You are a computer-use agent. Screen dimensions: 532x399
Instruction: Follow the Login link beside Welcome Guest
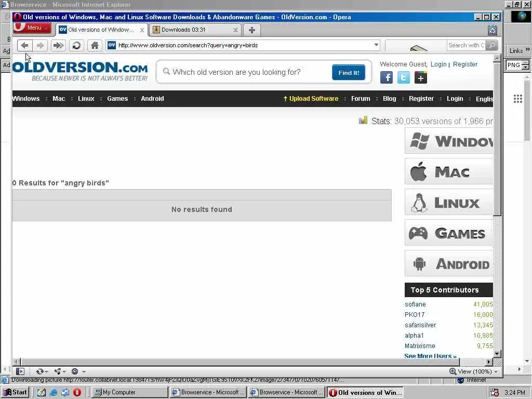438,64
